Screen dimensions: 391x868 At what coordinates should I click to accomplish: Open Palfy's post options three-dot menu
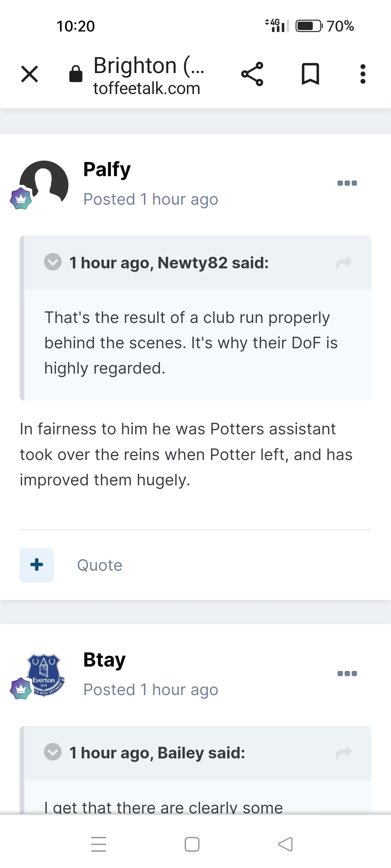[347, 183]
